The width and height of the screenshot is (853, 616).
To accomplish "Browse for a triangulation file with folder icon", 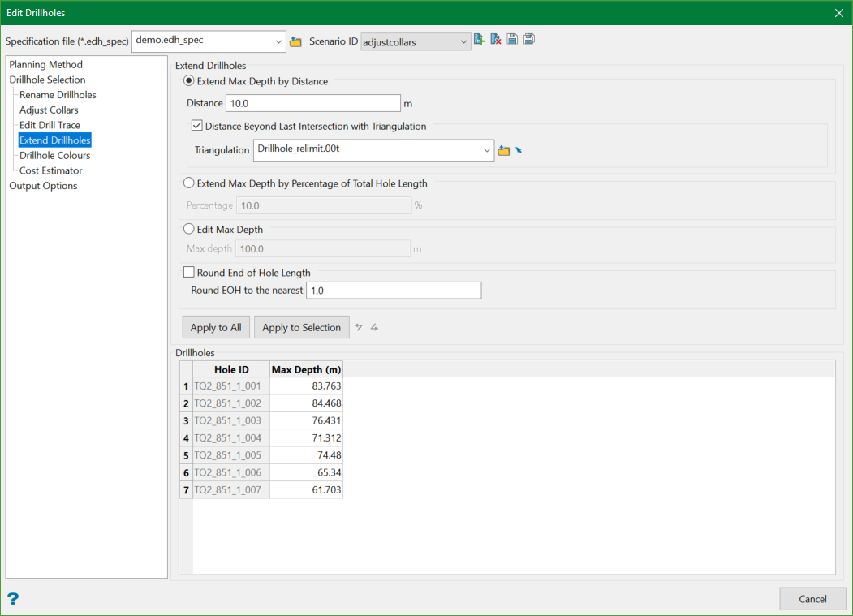I will pos(504,151).
